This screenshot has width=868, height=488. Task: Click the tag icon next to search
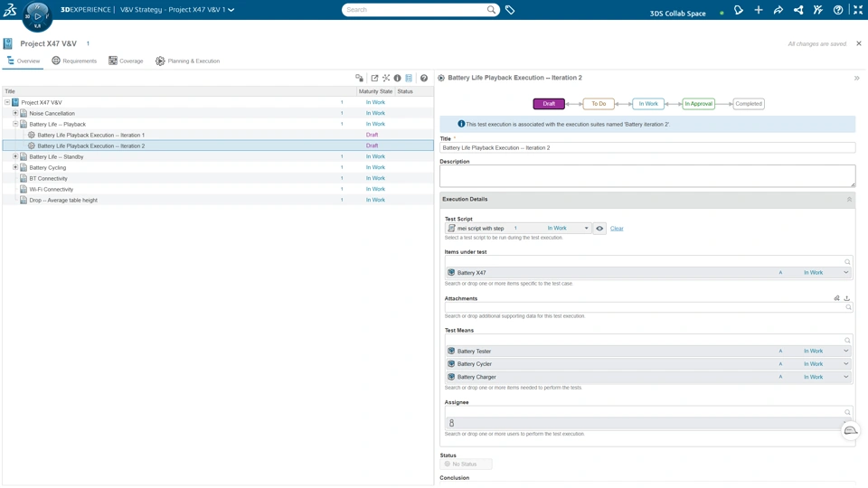510,10
